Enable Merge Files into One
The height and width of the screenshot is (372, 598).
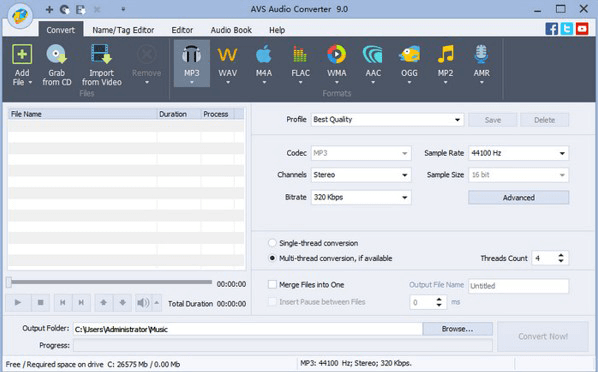click(272, 285)
